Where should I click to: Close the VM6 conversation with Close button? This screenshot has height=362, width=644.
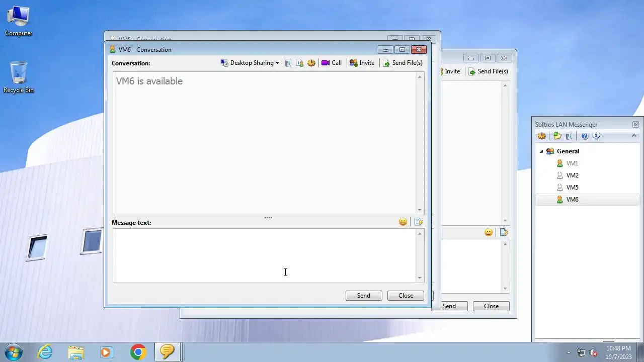[x=406, y=296]
